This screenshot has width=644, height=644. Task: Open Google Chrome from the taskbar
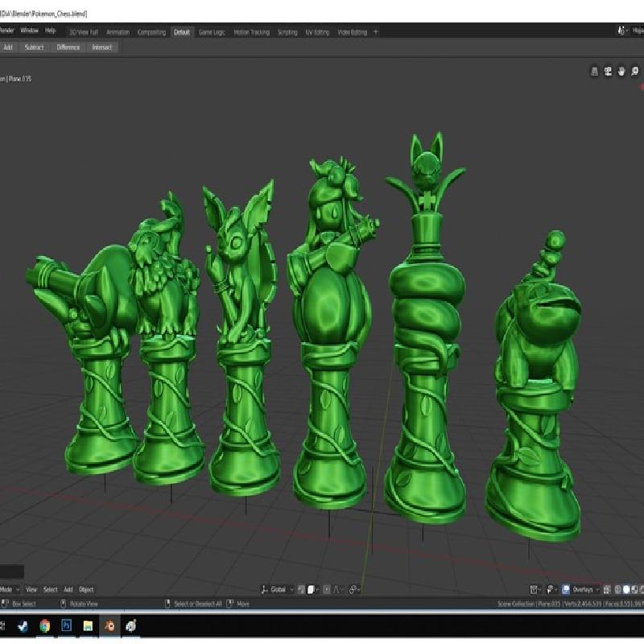[x=45, y=626]
